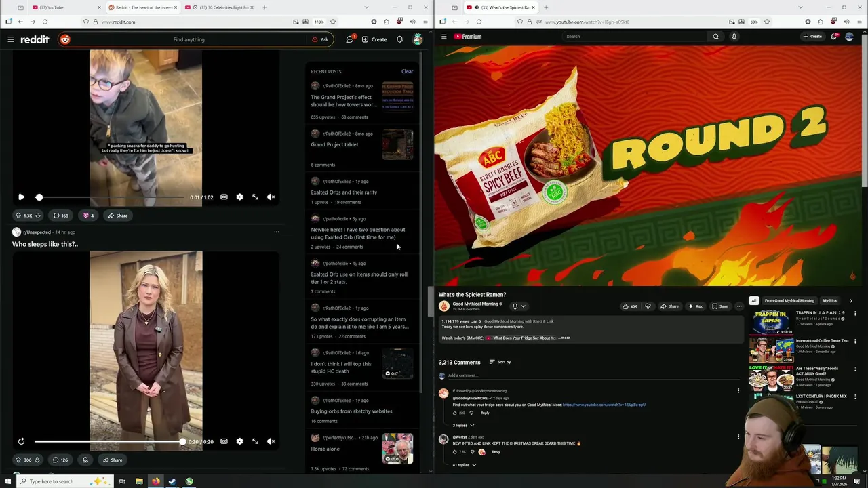
Task: Share the first Reddit post
Action: click(x=117, y=216)
